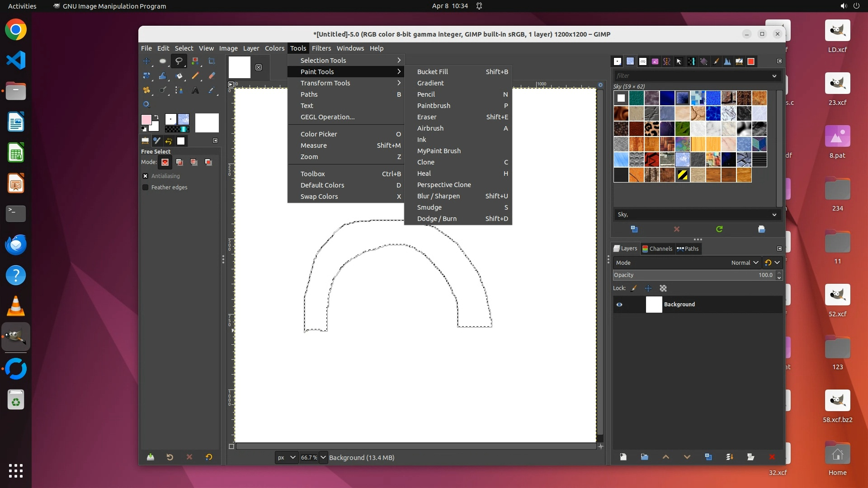
Task: Open the zoom percentage 66.7% dropdown
Action: tap(323, 457)
